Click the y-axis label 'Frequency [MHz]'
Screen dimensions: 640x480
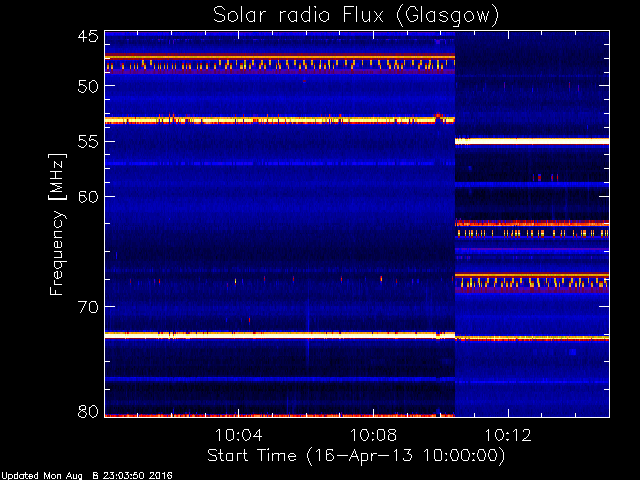(x=58, y=224)
